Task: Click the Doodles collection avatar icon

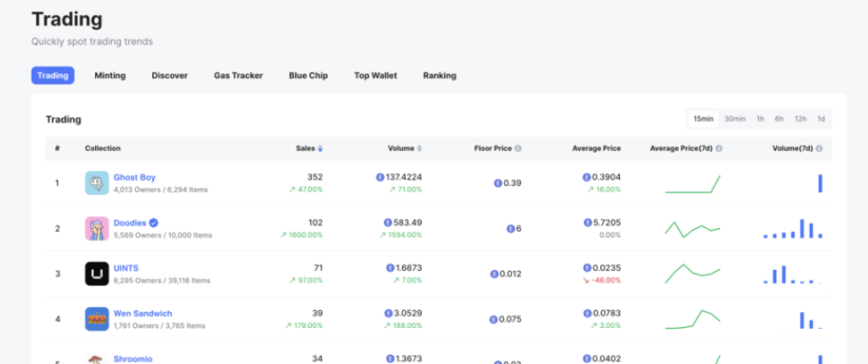Action: (x=97, y=228)
